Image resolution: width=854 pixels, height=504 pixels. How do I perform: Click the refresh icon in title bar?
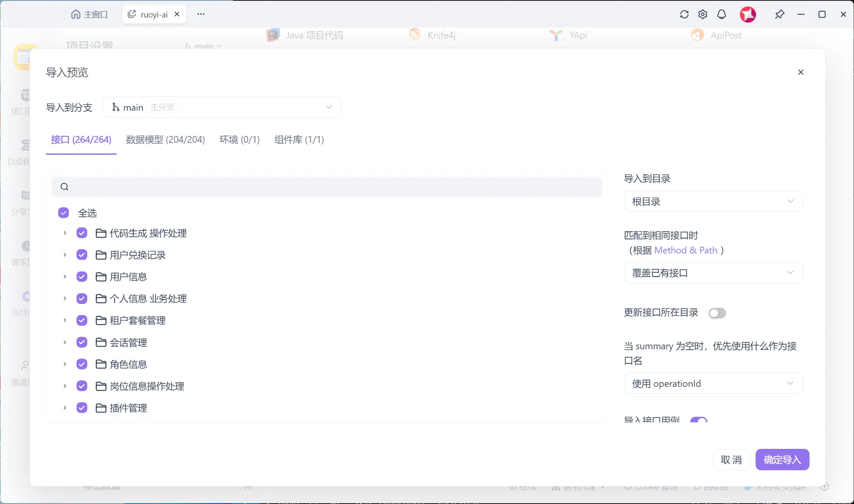coord(684,15)
